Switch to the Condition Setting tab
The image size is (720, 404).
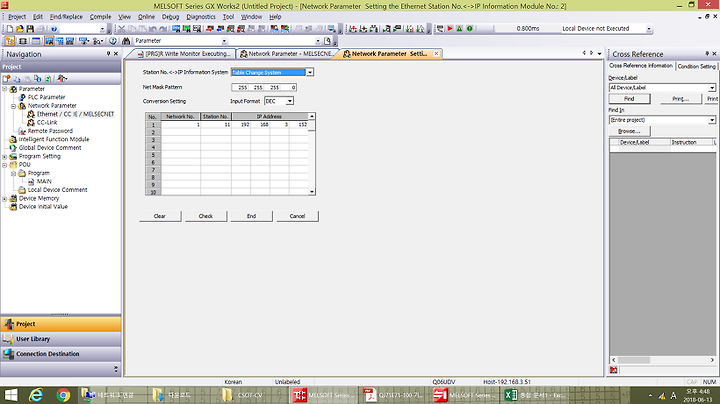pos(696,66)
